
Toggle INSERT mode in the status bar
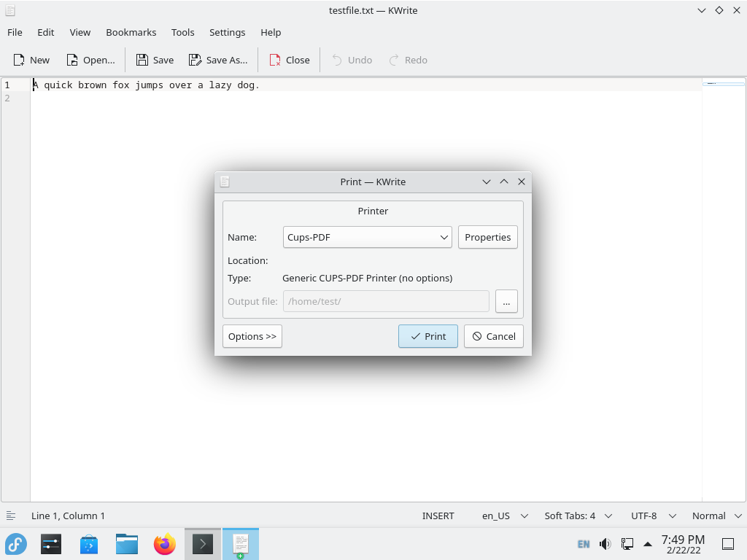pos(438,516)
